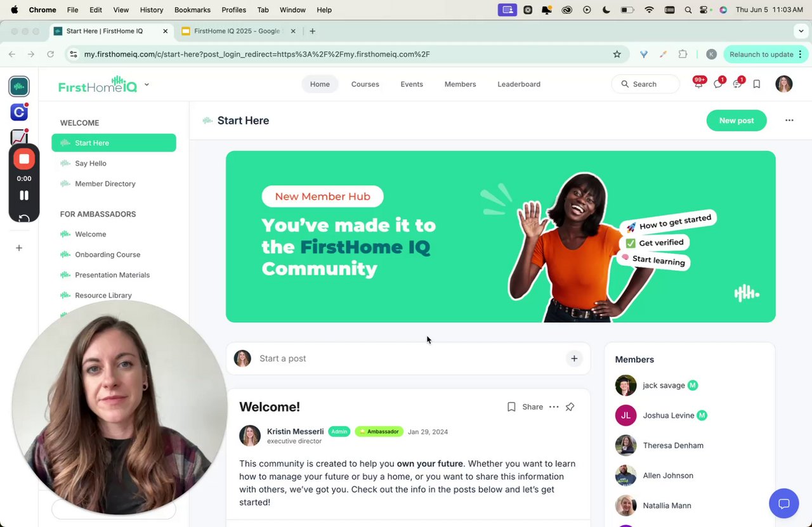Go to the Events tab
Viewport: 812px width, 527px height.
412,84
